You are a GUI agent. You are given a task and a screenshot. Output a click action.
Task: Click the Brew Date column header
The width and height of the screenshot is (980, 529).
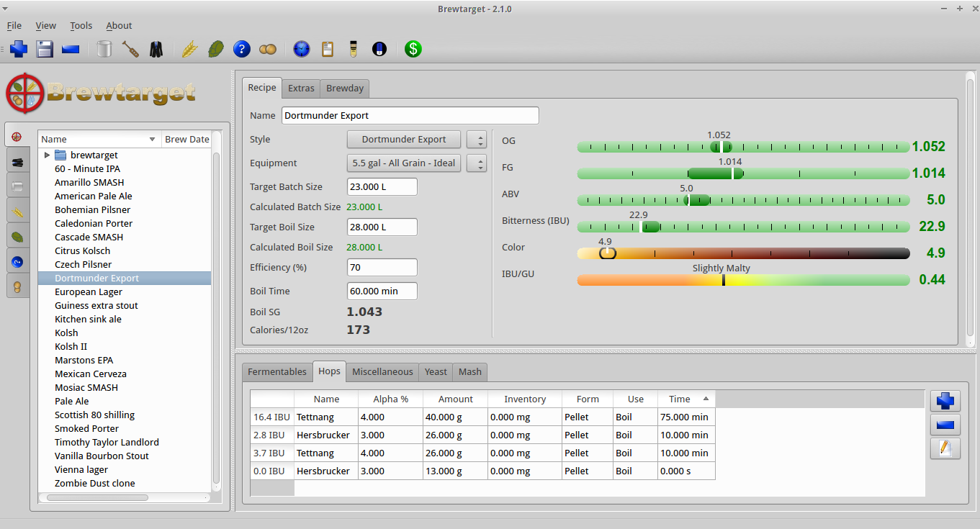[x=186, y=140]
